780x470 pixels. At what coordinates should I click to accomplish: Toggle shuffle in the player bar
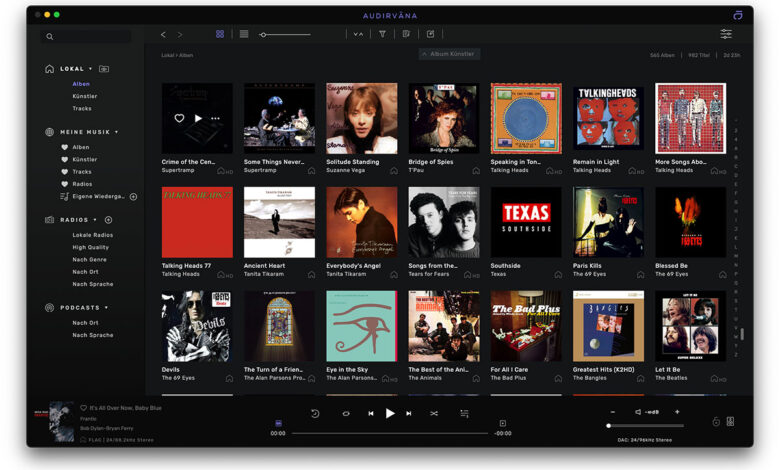(434, 413)
